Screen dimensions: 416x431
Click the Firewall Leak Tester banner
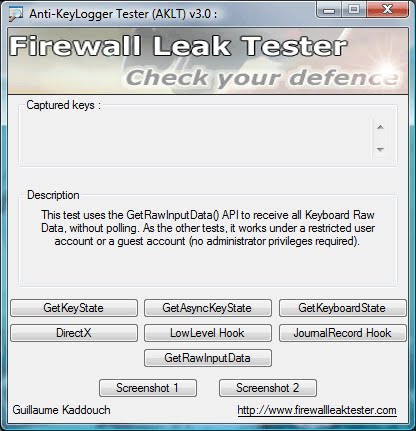click(208, 61)
